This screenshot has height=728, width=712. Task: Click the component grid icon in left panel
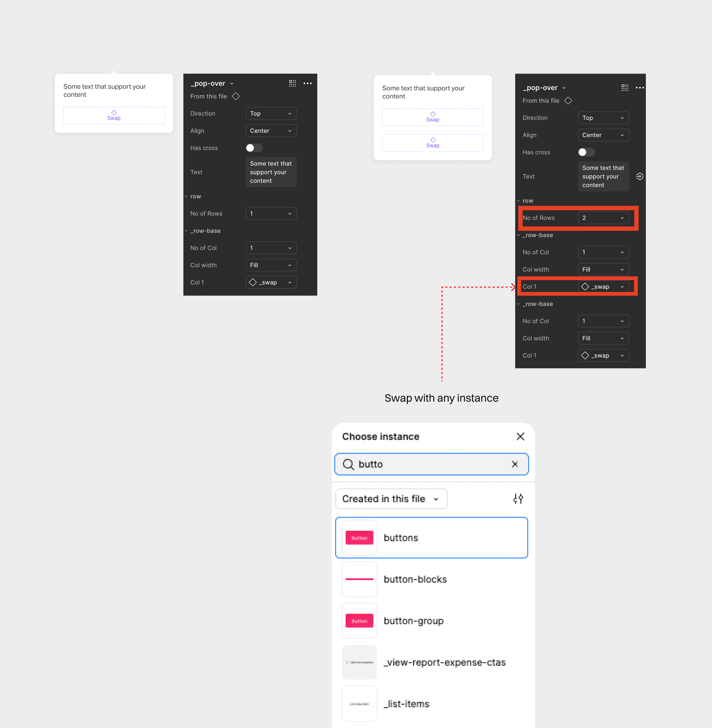(293, 83)
